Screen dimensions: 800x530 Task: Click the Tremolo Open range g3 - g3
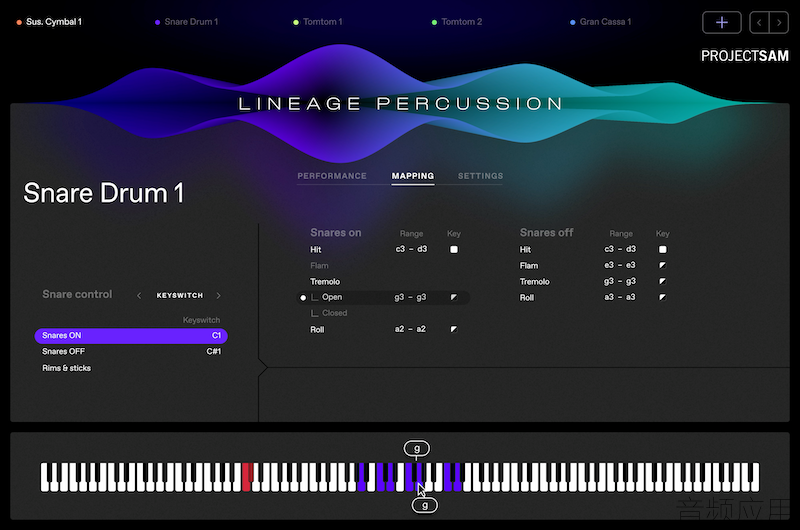point(410,297)
